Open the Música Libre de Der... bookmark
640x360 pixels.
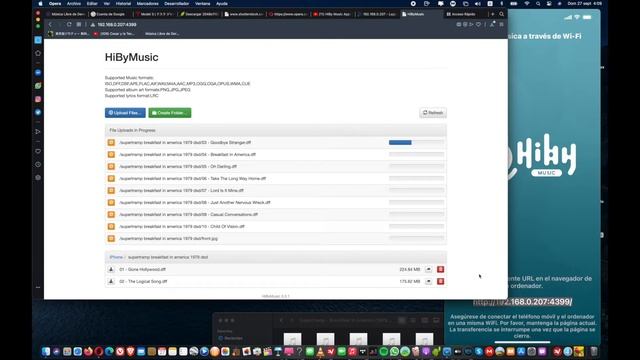click(x=162, y=34)
